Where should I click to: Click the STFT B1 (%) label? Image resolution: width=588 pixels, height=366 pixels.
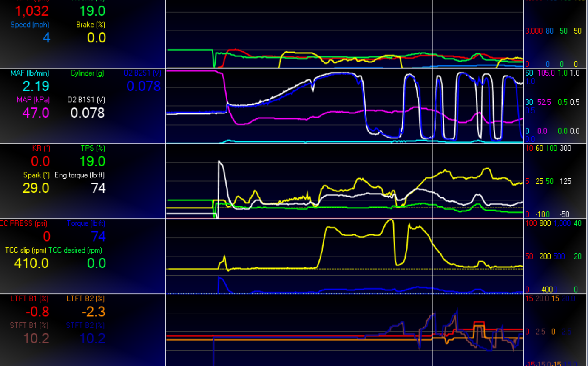pyautogui.click(x=30, y=325)
